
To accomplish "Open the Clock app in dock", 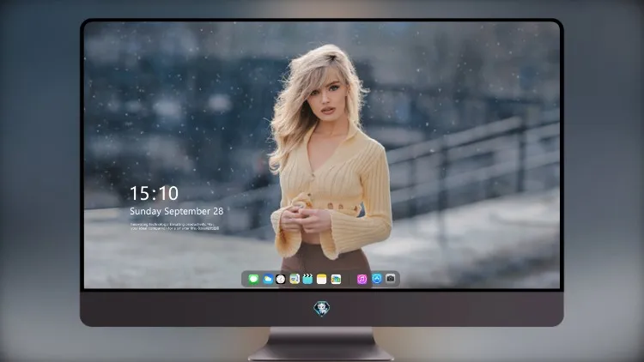I will tap(281, 280).
